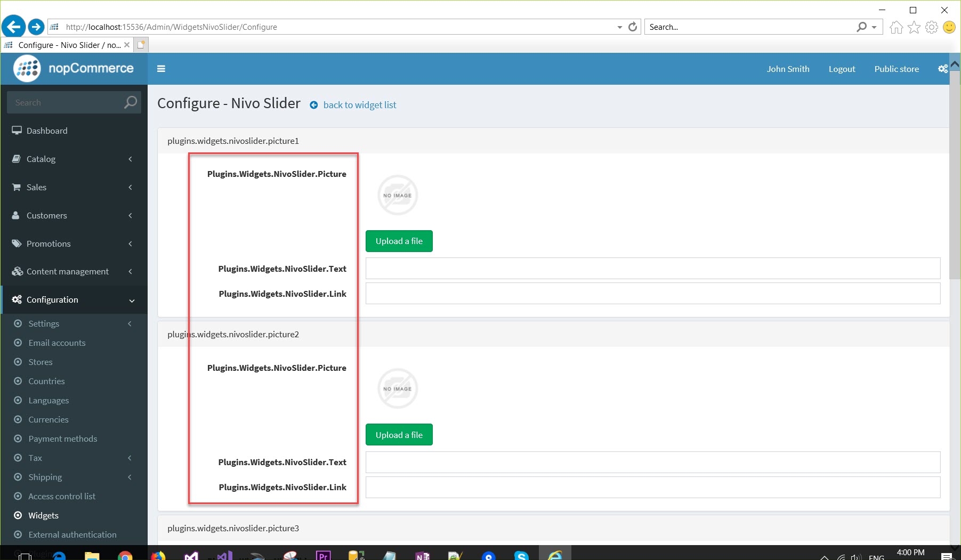Toggle the sidebar with the hamburger icon
961x560 pixels.
tap(161, 69)
